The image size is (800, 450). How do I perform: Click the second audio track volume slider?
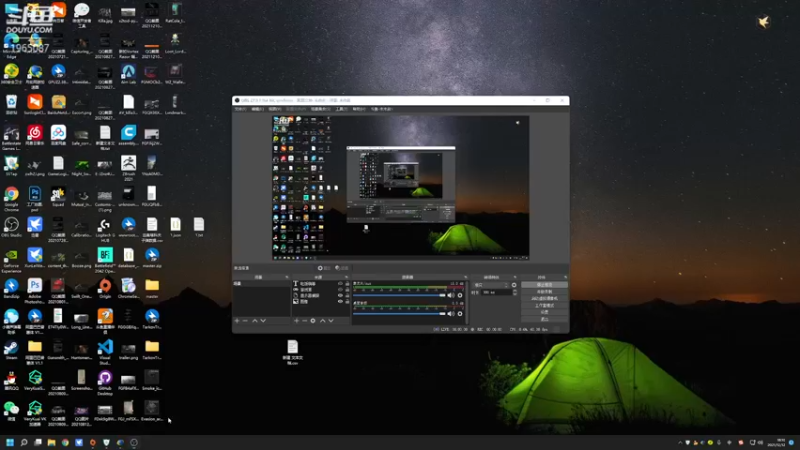pyautogui.click(x=399, y=314)
